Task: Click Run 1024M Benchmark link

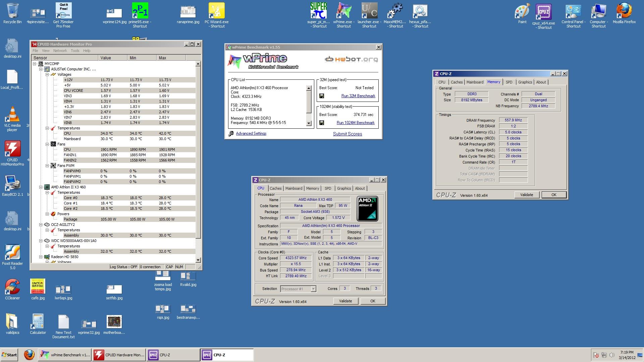Action: coord(356,123)
